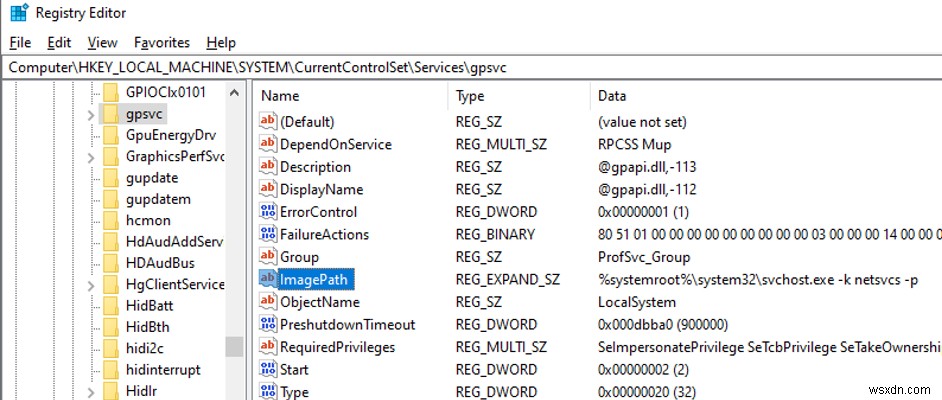Click the registry path address bar
The image size is (942, 400).
point(471,67)
